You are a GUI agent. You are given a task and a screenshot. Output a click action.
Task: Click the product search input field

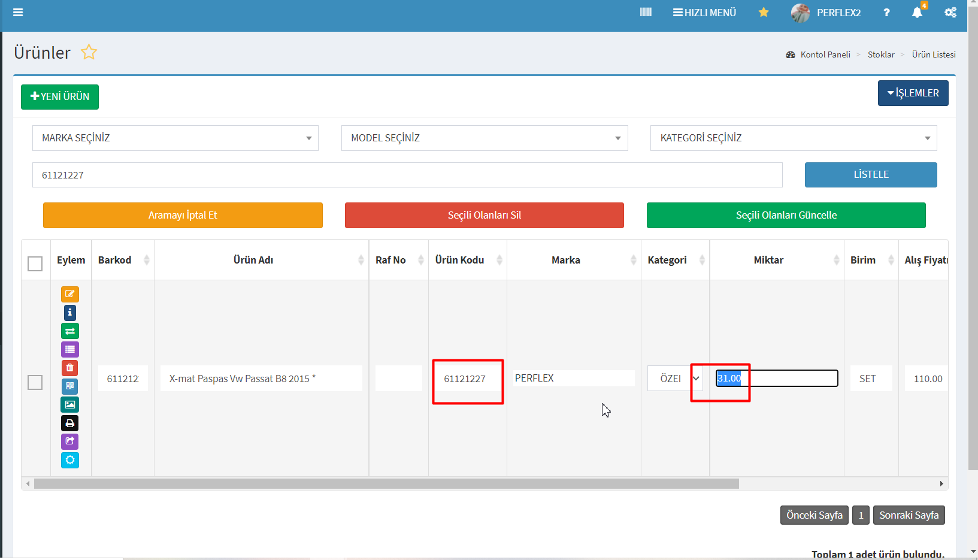click(x=407, y=175)
